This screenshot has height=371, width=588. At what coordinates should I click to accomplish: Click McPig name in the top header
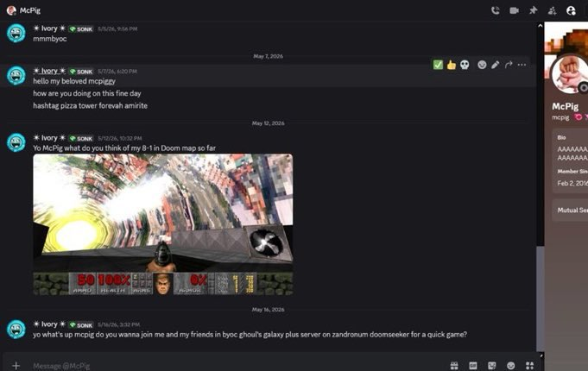[30, 10]
